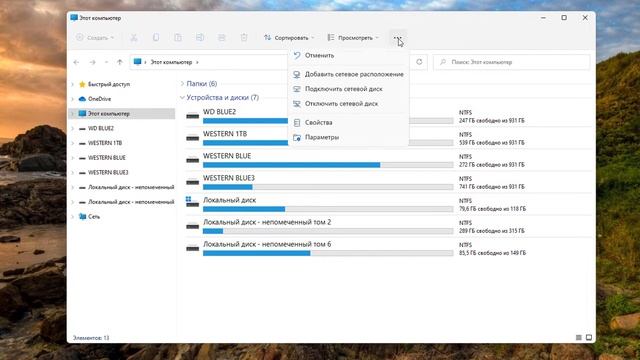Image resolution: width=640 pixels, height=360 pixels.
Task: Select WESTERN 1TB in the sidebar
Action: [x=105, y=143]
